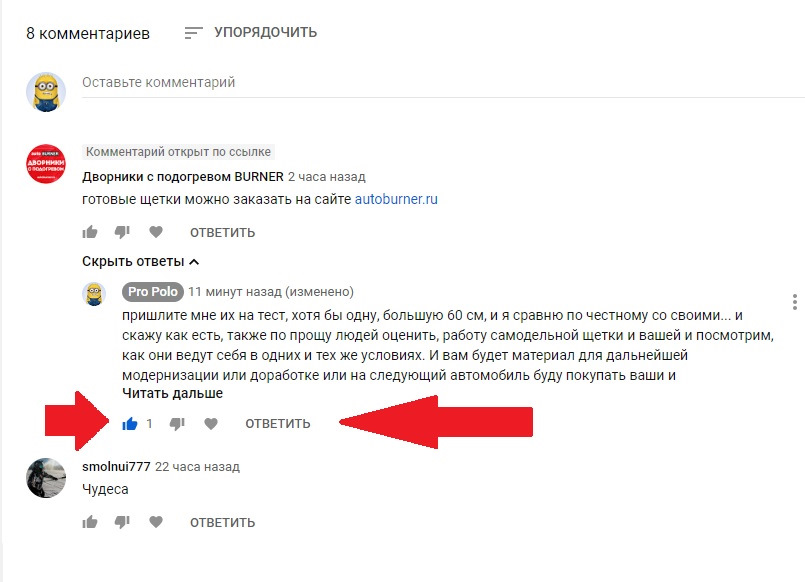Viewport: 805px width, 582px height.
Task: Reply to the BURNER comment via Ответить
Action: (222, 232)
